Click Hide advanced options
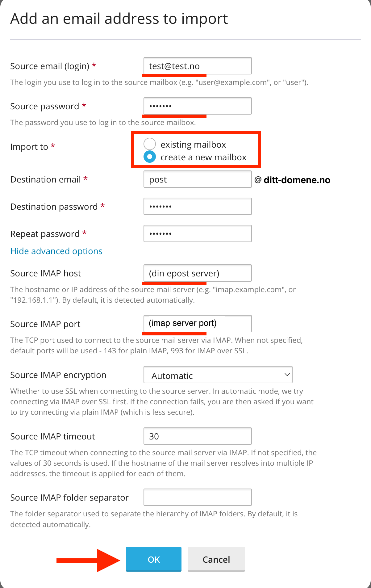The image size is (371, 588). (x=56, y=251)
